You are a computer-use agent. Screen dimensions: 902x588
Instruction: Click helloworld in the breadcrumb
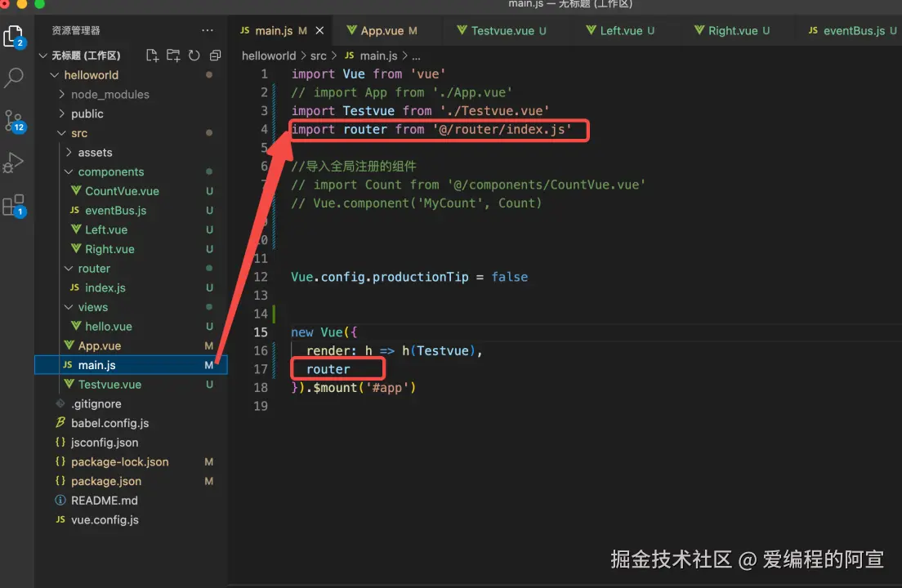point(269,56)
